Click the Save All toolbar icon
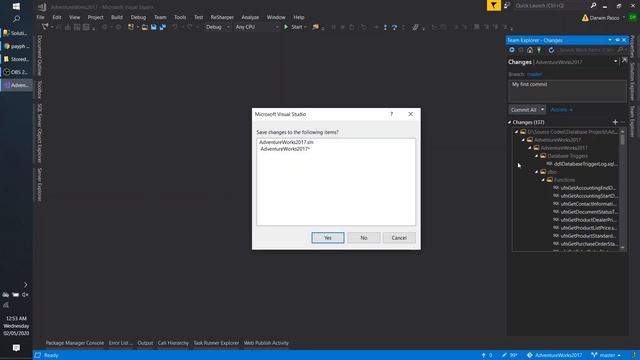Viewport: 640px width, 360px height. (x=162, y=27)
